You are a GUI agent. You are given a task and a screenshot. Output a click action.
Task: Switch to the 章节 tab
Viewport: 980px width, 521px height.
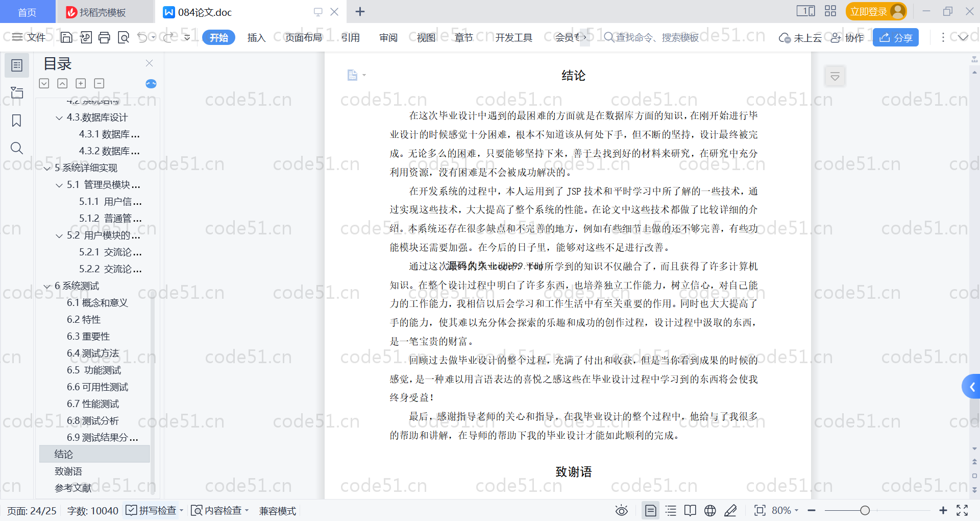tap(463, 38)
